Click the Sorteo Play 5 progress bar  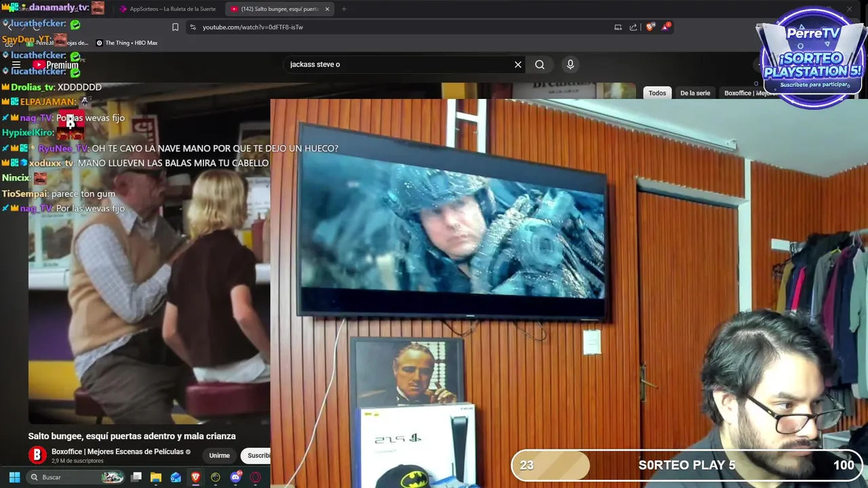[x=686, y=465]
